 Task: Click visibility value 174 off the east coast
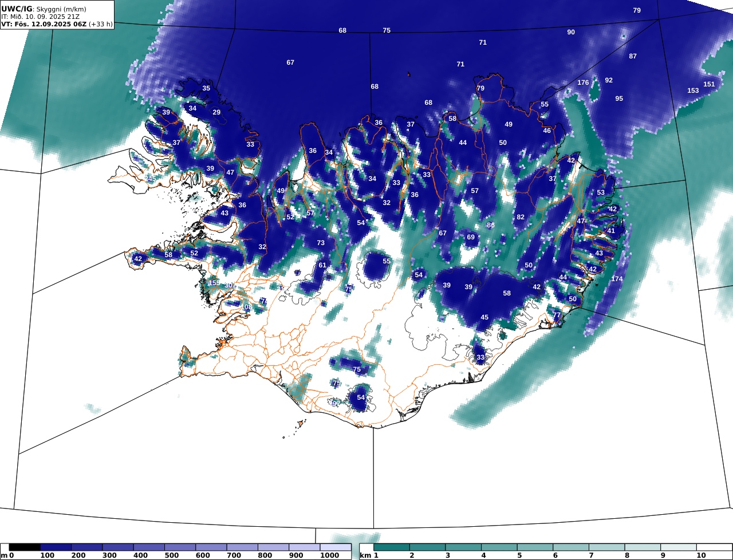(617, 279)
